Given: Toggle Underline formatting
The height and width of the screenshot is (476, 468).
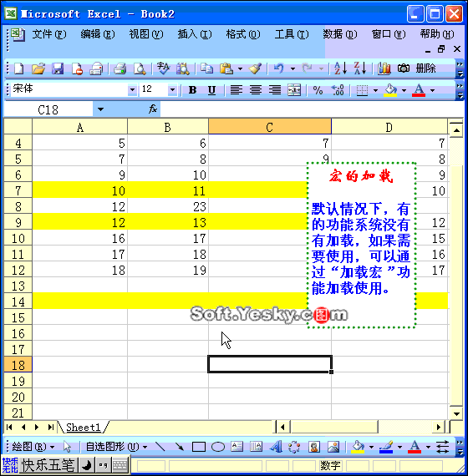Looking at the screenshot, I should pyautogui.click(x=211, y=90).
